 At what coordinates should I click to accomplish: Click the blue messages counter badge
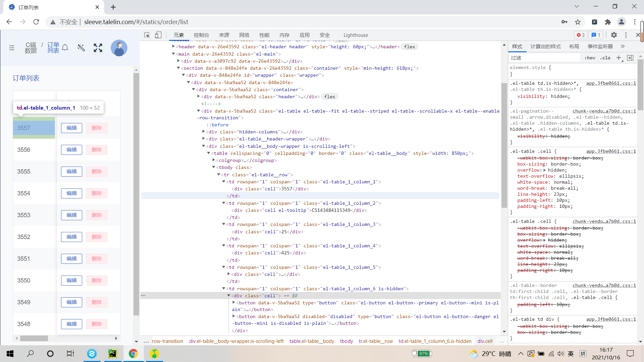click(x=596, y=35)
